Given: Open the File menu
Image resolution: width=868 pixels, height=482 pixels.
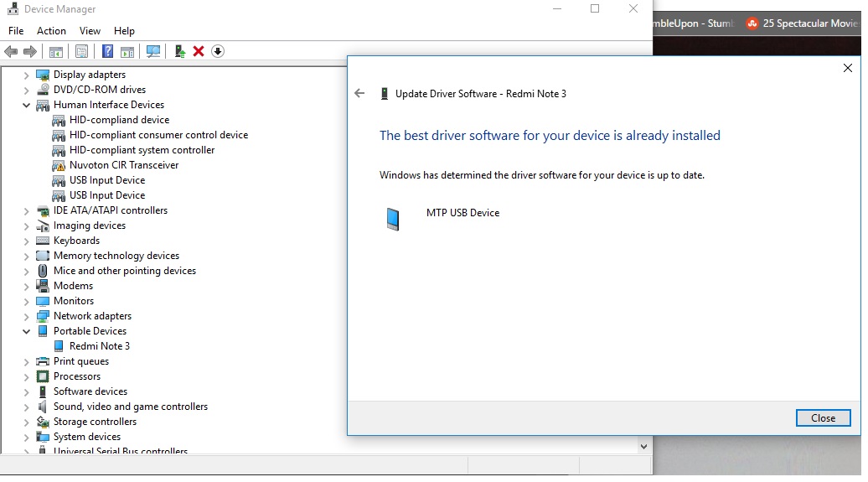Looking at the screenshot, I should (16, 31).
